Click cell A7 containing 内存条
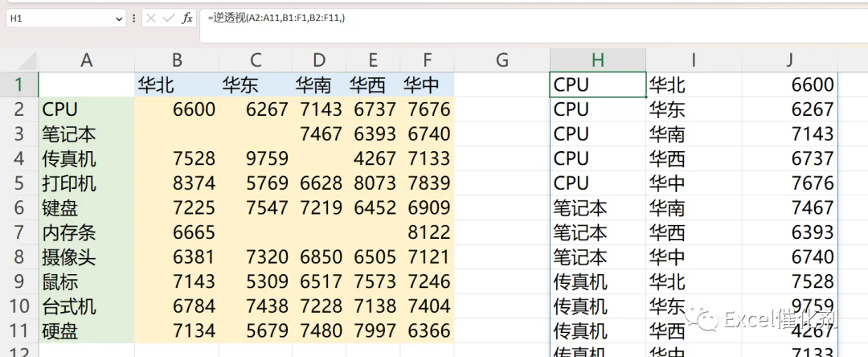868x357 pixels. [86, 232]
